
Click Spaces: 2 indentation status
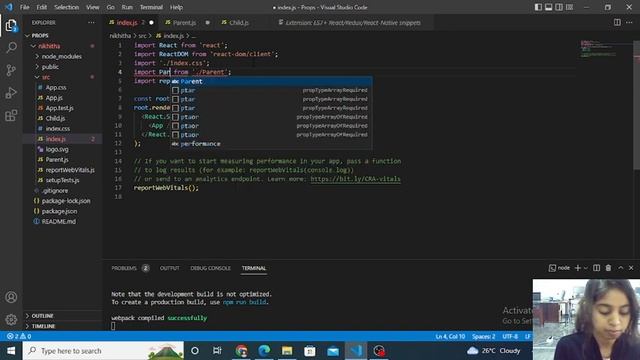[x=483, y=336]
